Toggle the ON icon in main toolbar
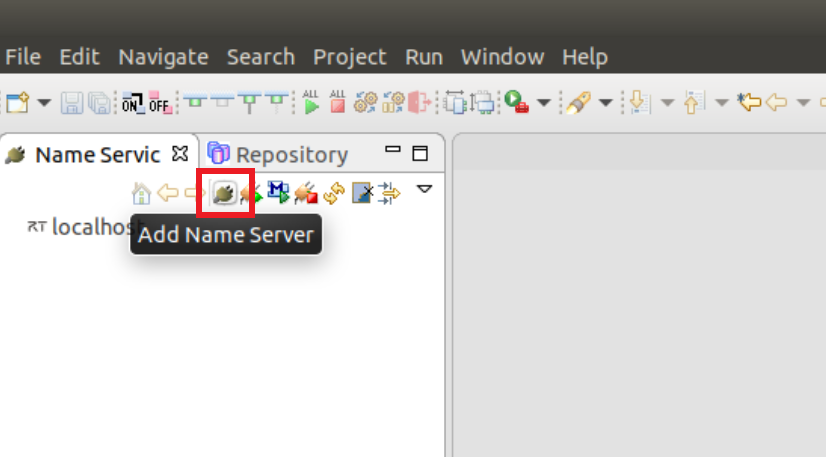This screenshot has height=457, width=826. click(x=132, y=102)
